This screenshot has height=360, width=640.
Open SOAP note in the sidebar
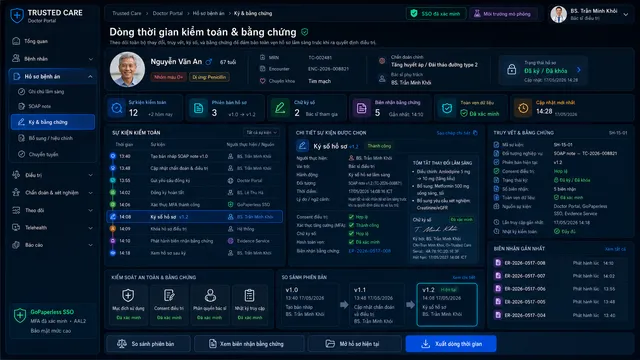click(x=40, y=106)
